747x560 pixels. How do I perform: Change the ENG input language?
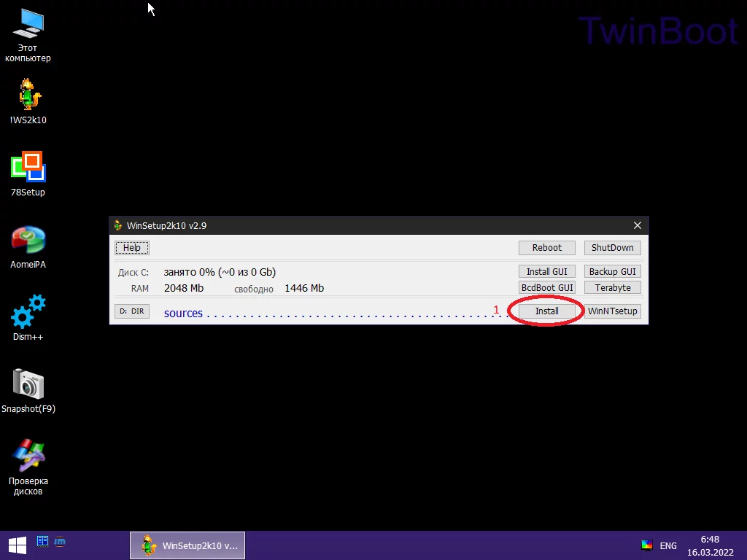click(x=668, y=545)
